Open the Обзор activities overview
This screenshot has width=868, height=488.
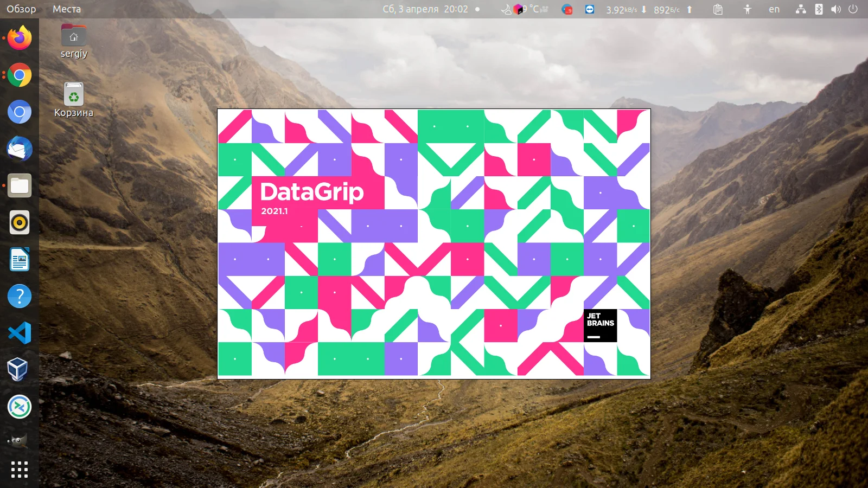coord(21,9)
